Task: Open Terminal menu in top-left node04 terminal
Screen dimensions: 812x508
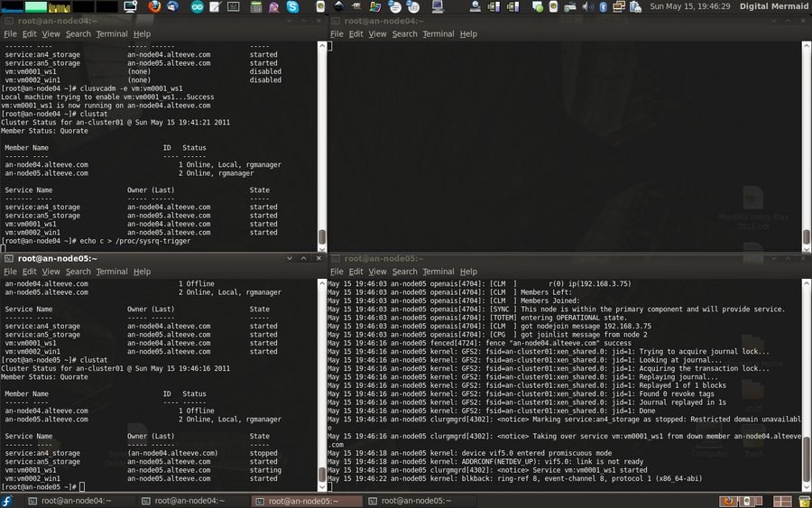Action: (112, 33)
